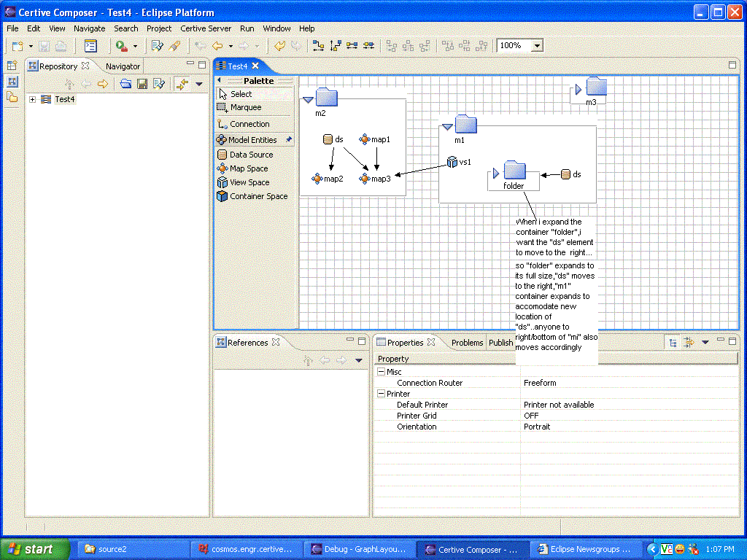The width and height of the screenshot is (747, 560).
Task: Select the ds data source inside m1
Action: tap(570, 174)
